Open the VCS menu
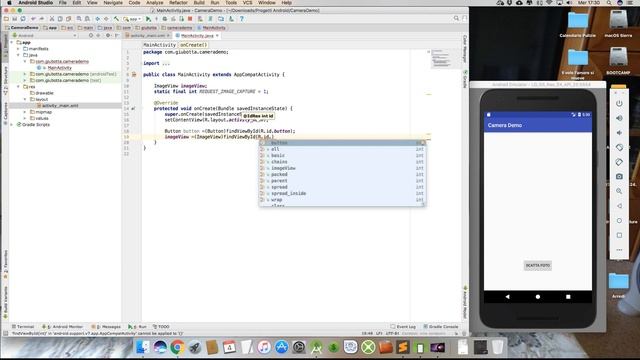 coord(247,2)
